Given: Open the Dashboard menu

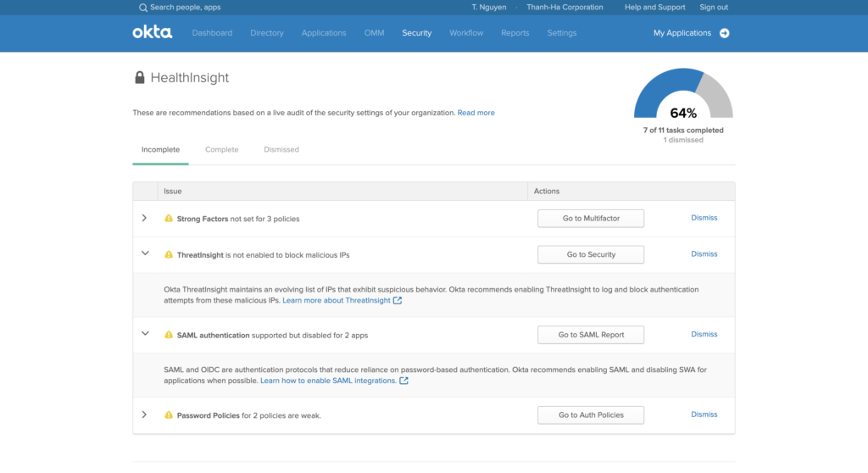Looking at the screenshot, I should [x=212, y=33].
